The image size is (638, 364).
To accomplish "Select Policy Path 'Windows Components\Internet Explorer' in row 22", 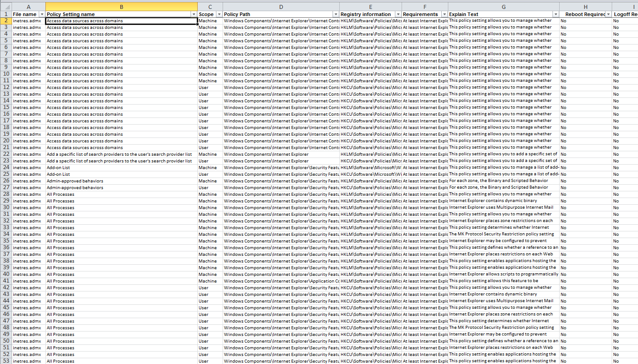I will coord(281,154).
